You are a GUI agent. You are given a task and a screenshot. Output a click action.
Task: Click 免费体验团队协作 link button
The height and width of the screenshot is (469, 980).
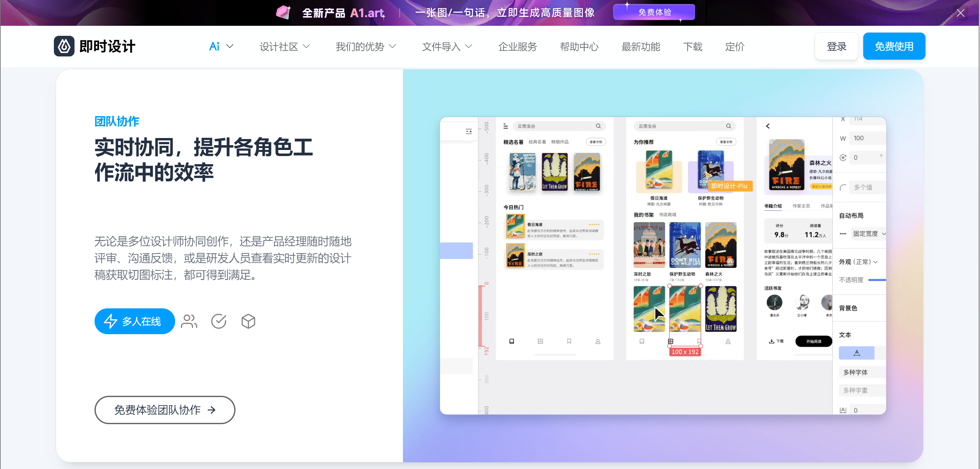pyautogui.click(x=165, y=410)
